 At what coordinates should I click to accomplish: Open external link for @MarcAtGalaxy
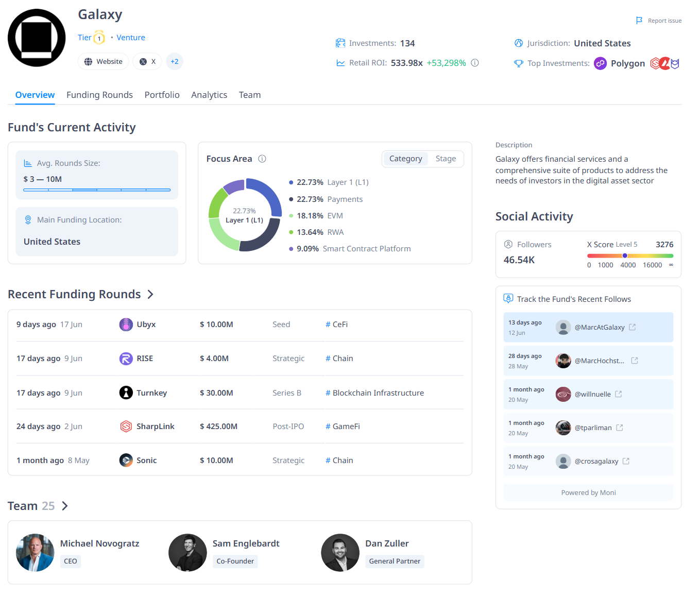633,327
